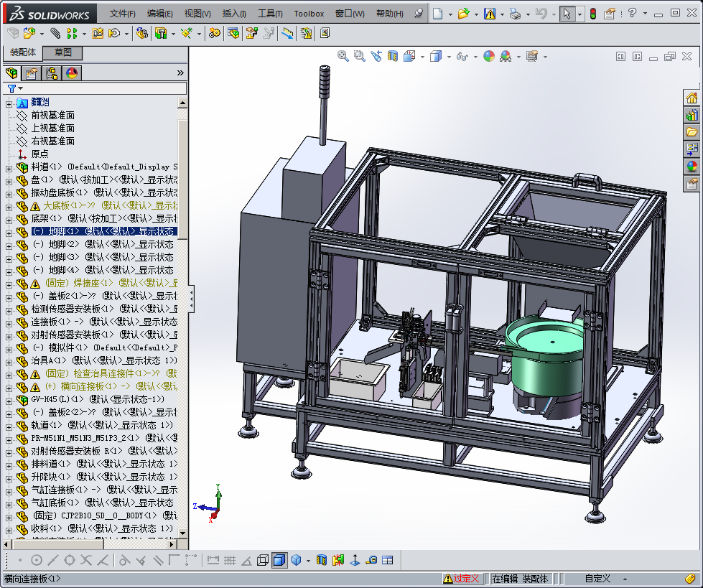Expand the manager tabs » chevron
This screenshot has width=703, height=588.
180,73
